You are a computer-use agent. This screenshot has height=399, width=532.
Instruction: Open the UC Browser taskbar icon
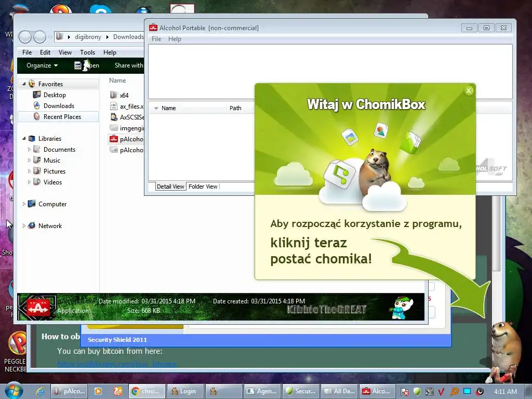(118, 391)
